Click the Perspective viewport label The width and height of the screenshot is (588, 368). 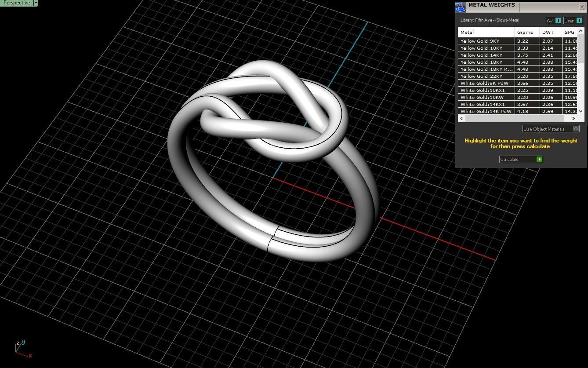(x=17, y=3)
